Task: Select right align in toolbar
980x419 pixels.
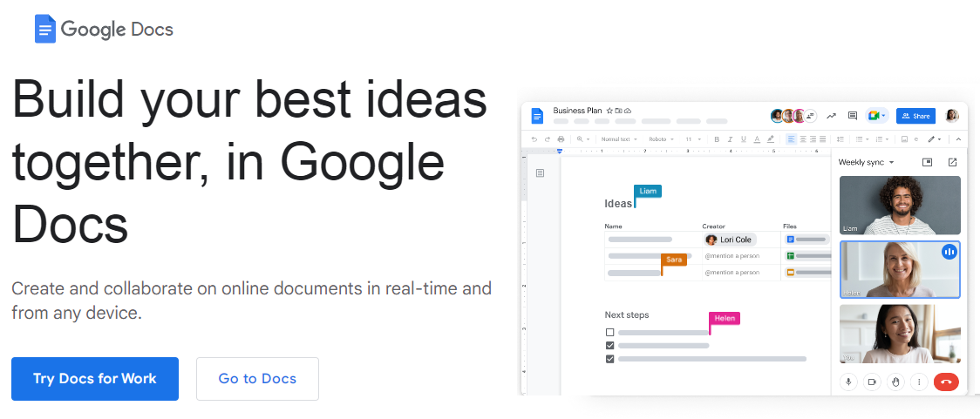Action: (x=813, y=139)
